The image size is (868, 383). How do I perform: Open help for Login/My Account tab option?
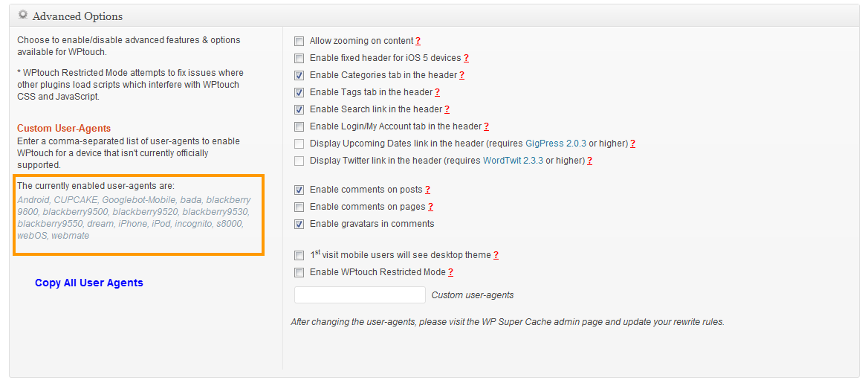click(486, 126)
